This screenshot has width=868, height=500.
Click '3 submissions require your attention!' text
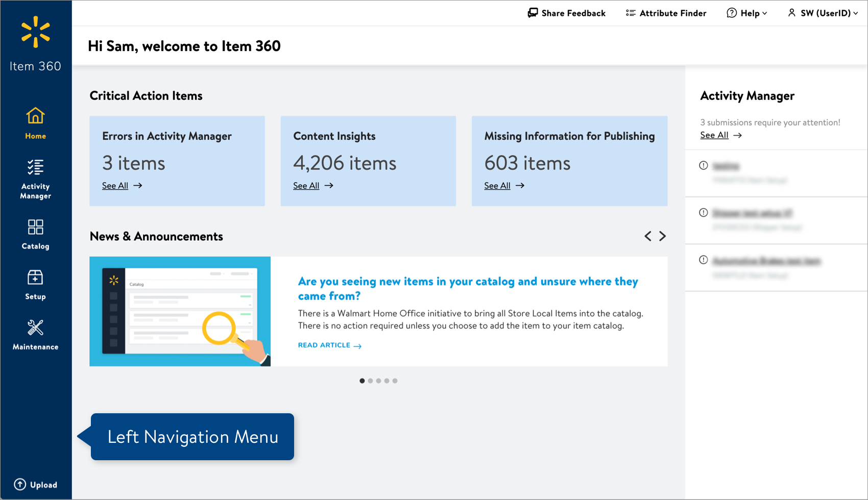coord(770,122)
